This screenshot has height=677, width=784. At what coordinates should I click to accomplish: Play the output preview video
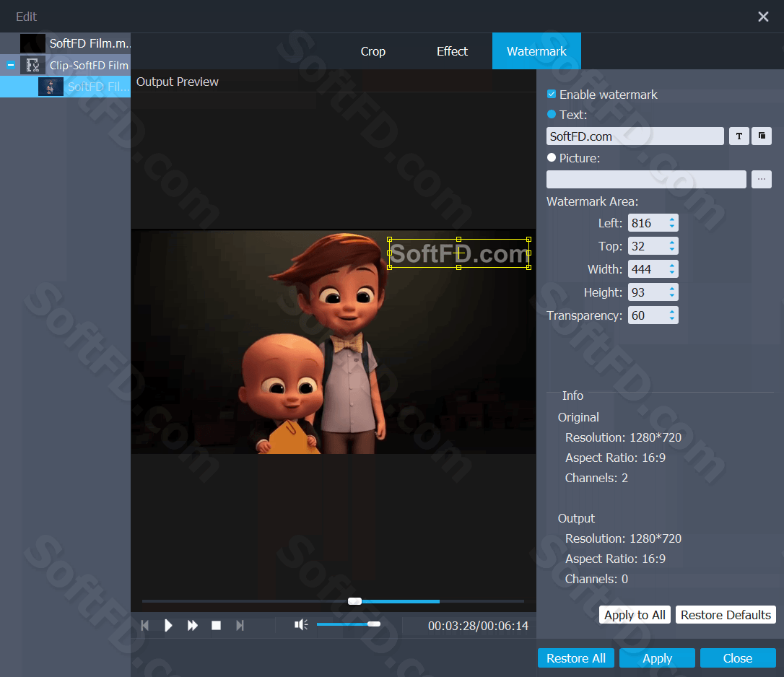(x=168, y=626)
